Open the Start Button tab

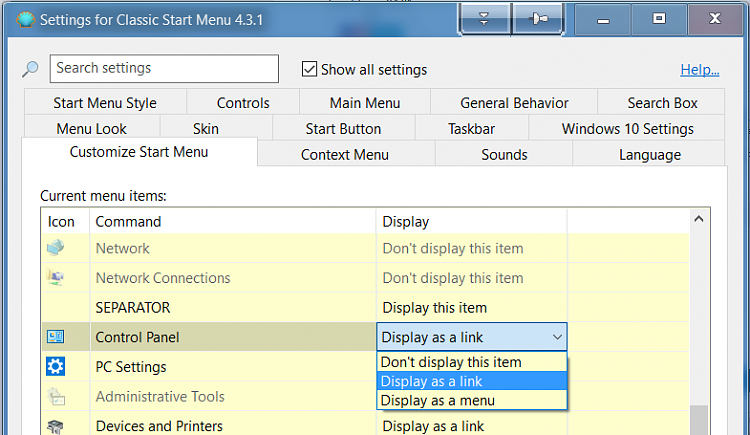tap(343, 128)
